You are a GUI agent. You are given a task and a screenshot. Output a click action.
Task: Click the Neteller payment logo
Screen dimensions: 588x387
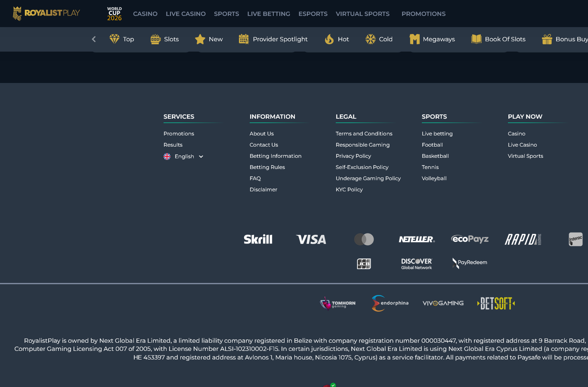coord(417,240)
